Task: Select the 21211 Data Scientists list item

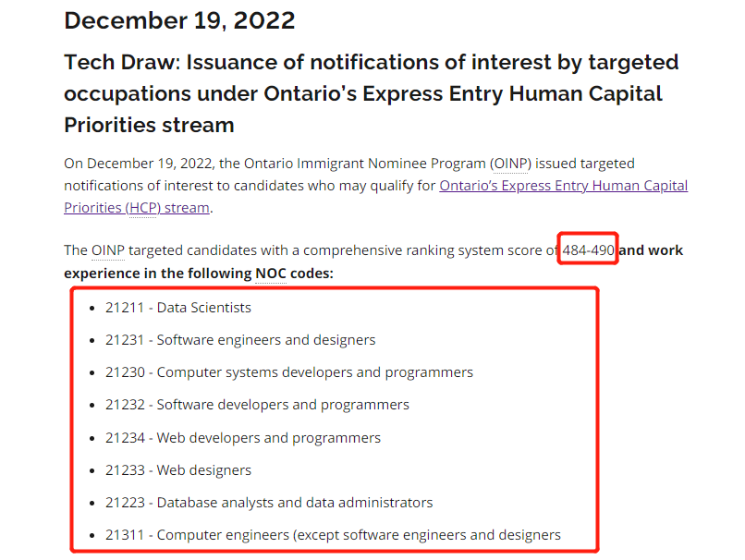Action: click(177, 308)
